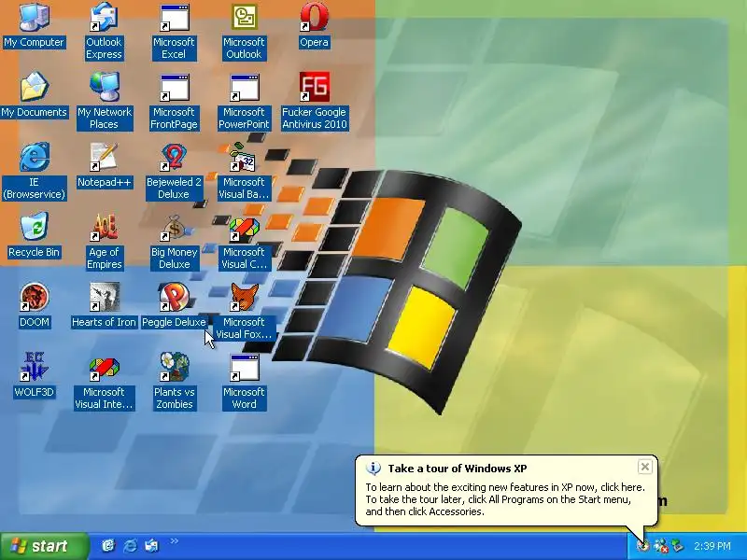Click the 2:39 PM taskbar clock
The width and height of the screenshot is (747, 560).
tap(712, 546)
